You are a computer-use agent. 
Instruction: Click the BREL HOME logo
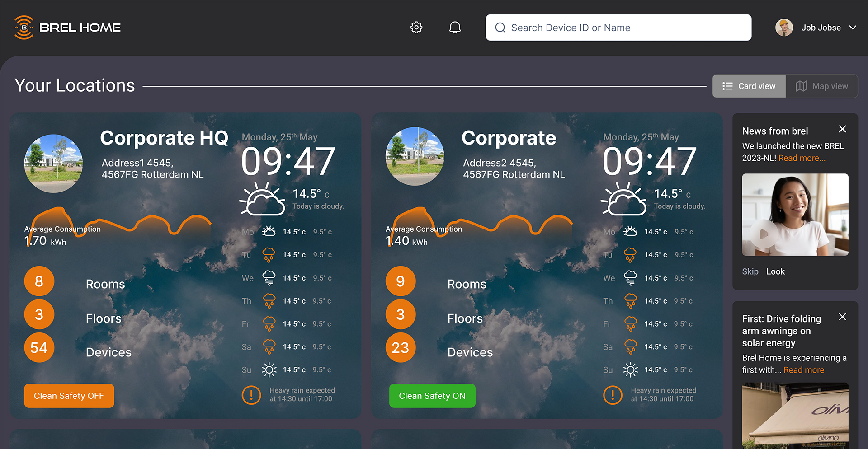click(x=68, y=28)
